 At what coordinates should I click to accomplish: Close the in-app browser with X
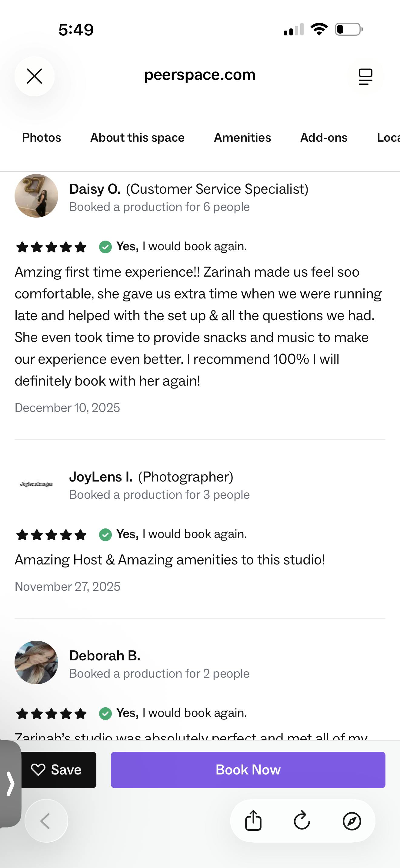tap(35, 76)
